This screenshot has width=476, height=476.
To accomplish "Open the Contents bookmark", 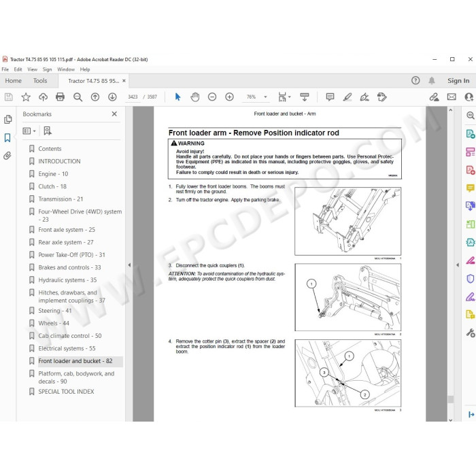I will point(50,149).
